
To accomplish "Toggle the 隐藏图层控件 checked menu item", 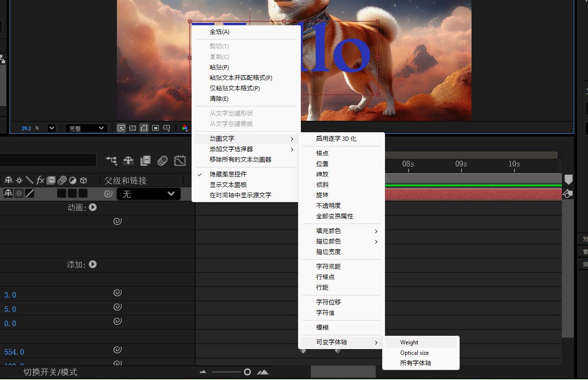I will 233,174.
